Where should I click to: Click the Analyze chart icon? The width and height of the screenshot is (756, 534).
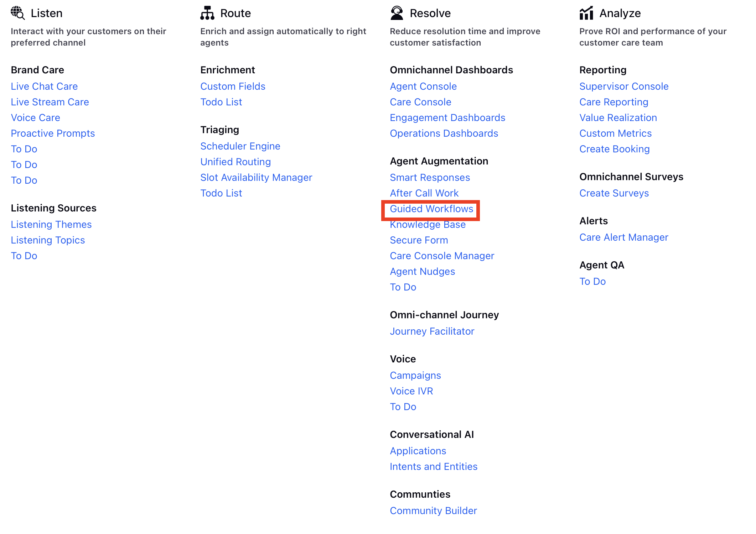pos(586,13)
